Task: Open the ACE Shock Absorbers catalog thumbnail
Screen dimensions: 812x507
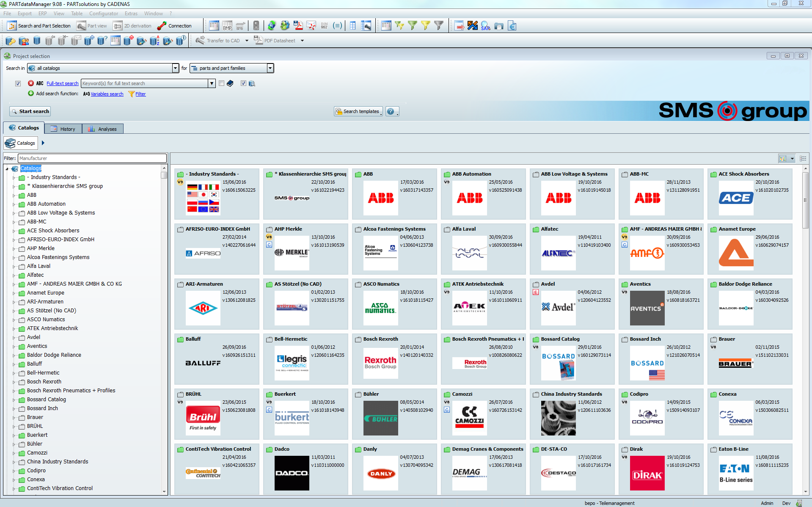Action: tap(736, 198)
